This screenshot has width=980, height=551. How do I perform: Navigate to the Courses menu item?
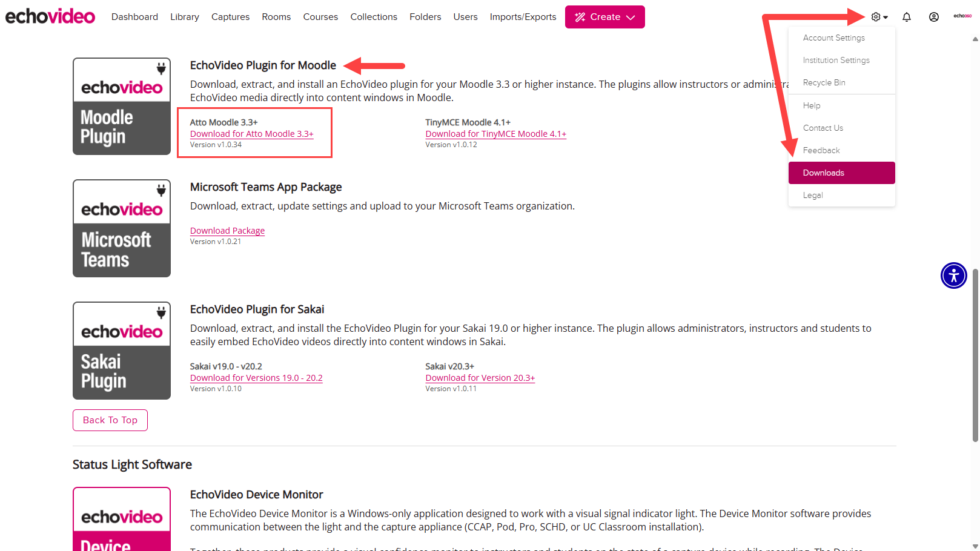pos(320,16)
